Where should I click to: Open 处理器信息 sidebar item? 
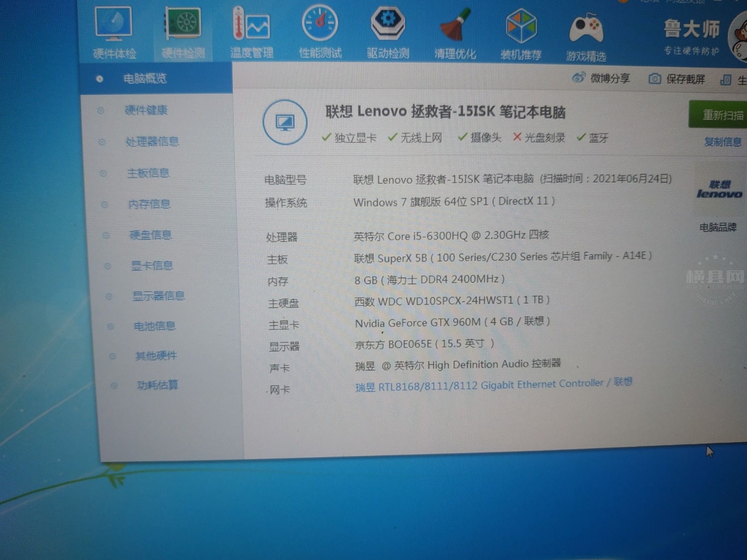pyautogui.click(x=152, y=141)
